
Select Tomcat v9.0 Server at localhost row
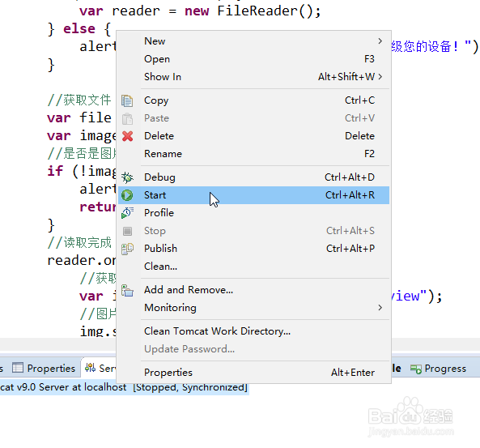(124, 387)
